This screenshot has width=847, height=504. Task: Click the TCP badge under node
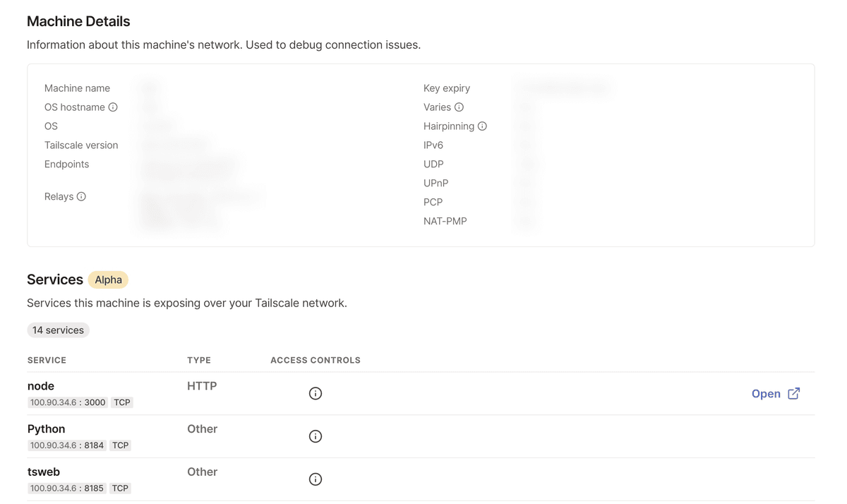pos(121,402)
